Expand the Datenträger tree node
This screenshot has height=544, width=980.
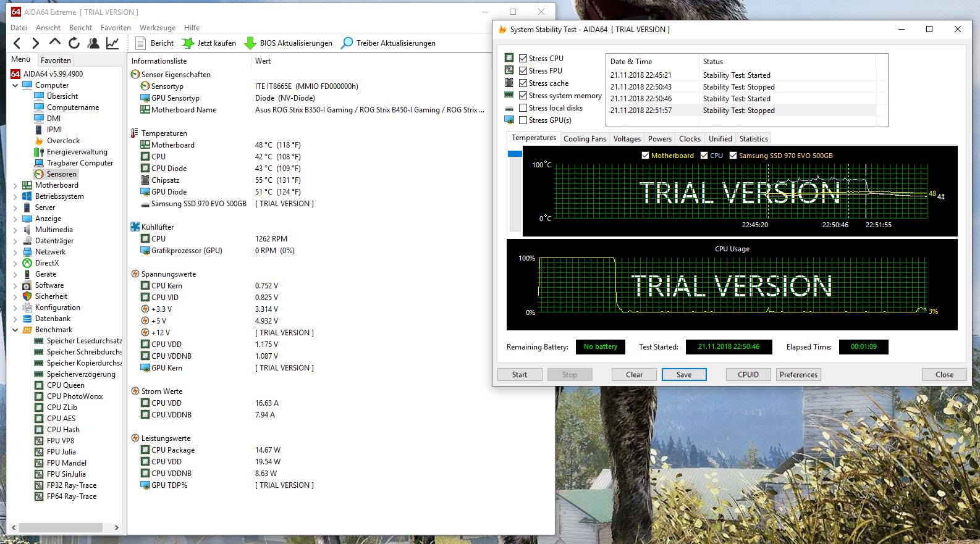pyautogui.click(x=15, y=241)
